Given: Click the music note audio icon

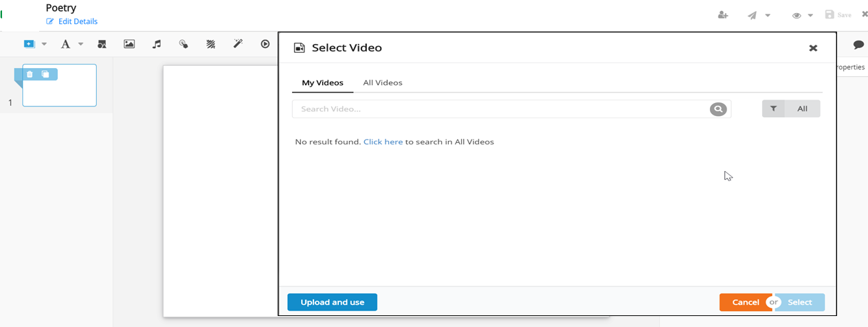Looking at the screenshot, I should tap(157, 44).
